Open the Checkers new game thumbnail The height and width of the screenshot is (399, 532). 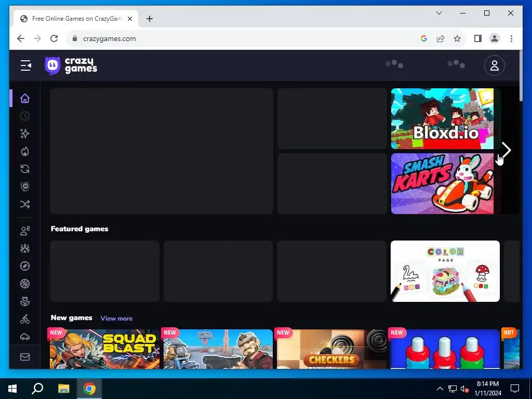[332, 349]
